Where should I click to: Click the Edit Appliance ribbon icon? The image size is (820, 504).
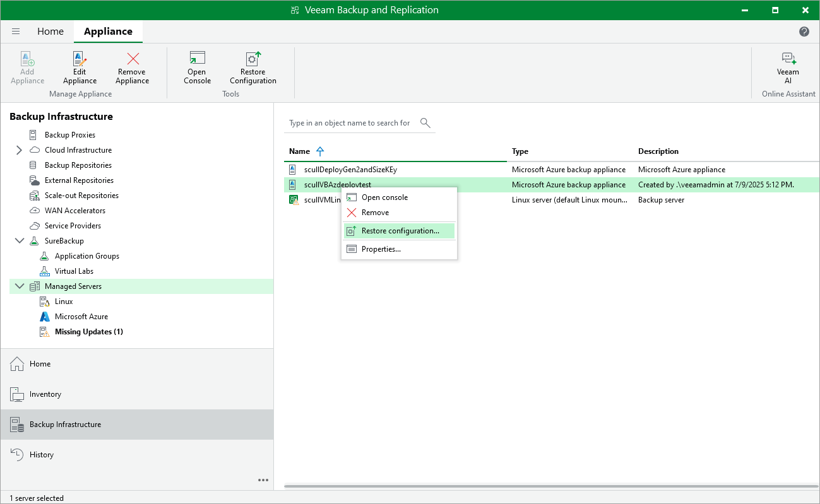(80, 59)
